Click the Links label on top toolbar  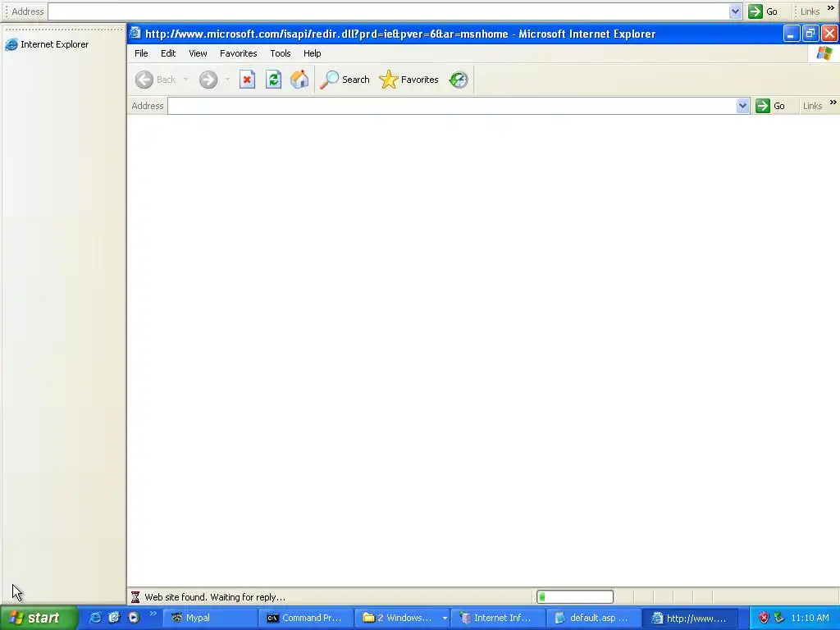[x=810, y=11]
